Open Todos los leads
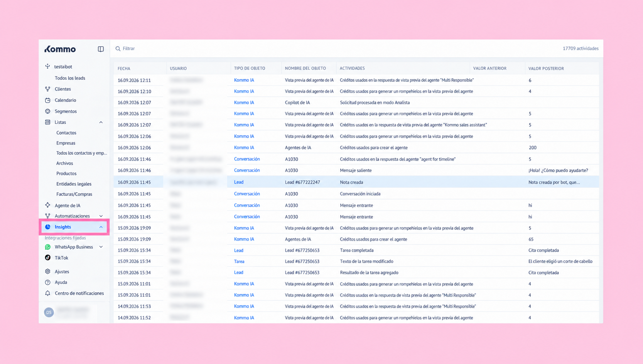 click(70, 78)
